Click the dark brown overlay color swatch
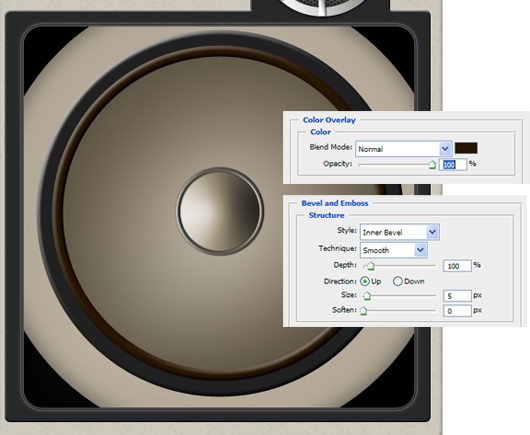 click(466, 148)
